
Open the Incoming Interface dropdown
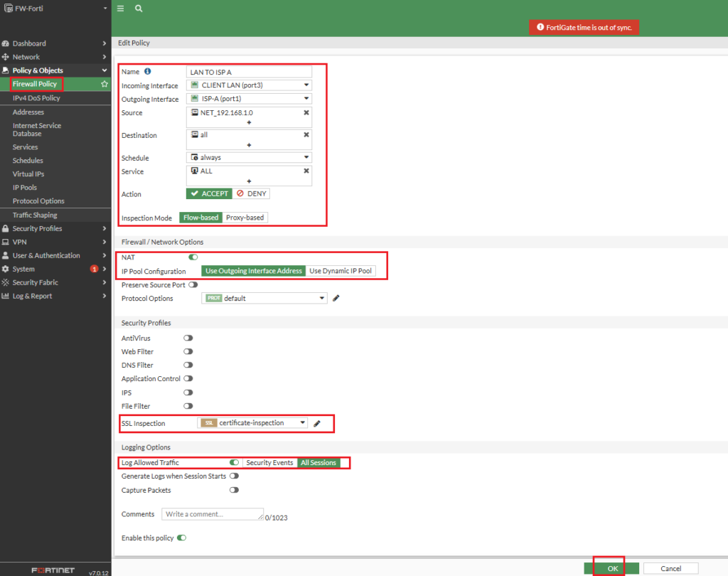tap(249, 85)
